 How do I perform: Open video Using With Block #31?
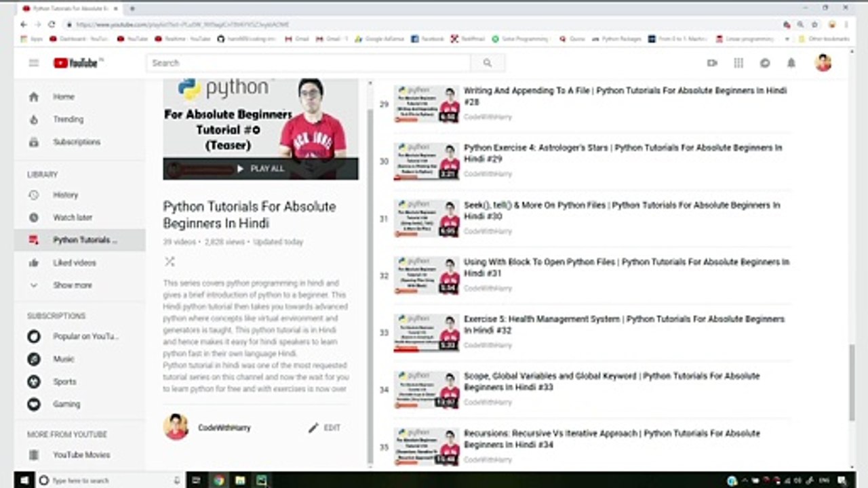[627, 268]
